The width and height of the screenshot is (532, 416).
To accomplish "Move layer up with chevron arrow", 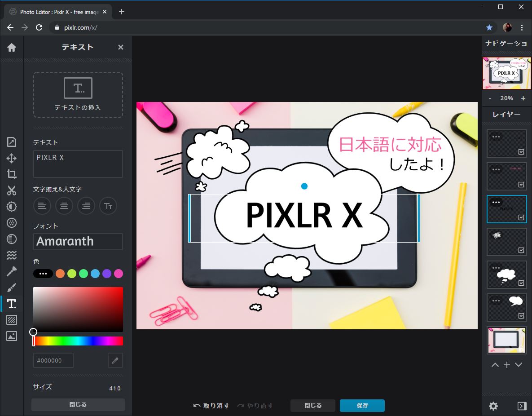I will pyautogui.click(x=495, y=365).
